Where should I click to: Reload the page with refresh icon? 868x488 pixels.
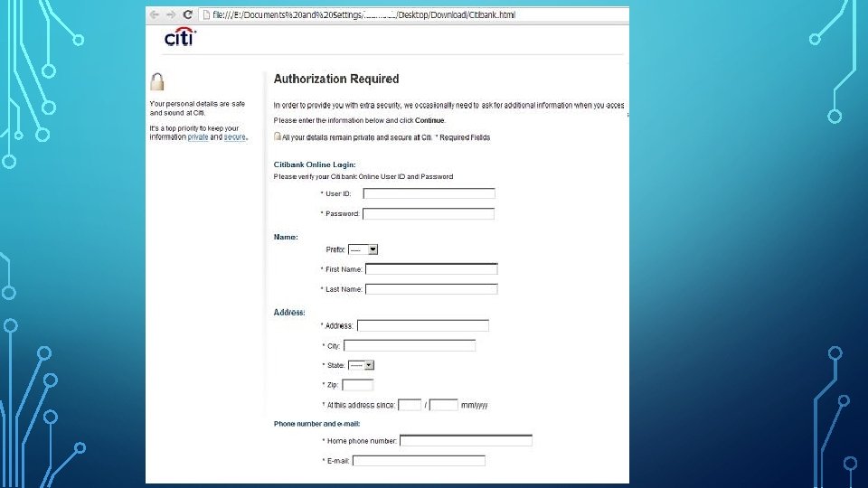pyautogui.click(x=188, y=15)
